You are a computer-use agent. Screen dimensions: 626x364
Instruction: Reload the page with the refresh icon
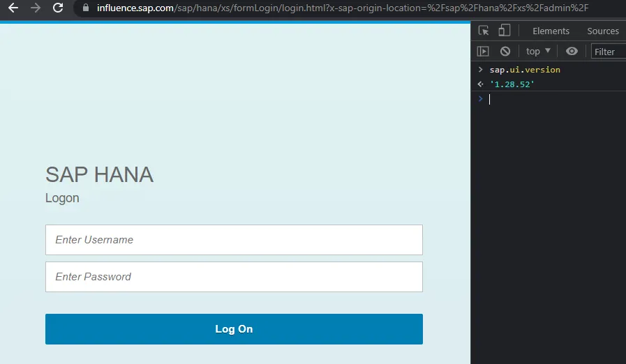58,8
